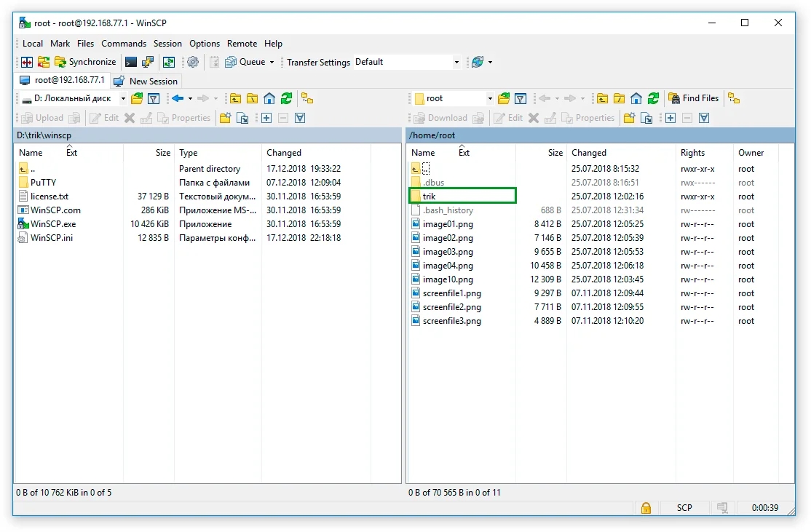Viewport: 811px width, 532px height.
Task: Click the Compare Directories icon
Action: point(27,62)
